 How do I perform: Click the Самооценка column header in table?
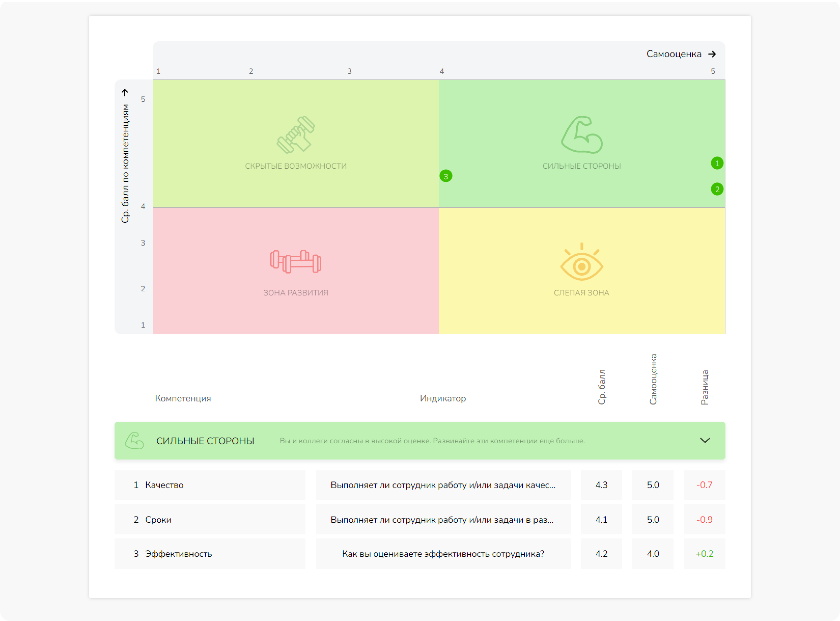point(653,379)
